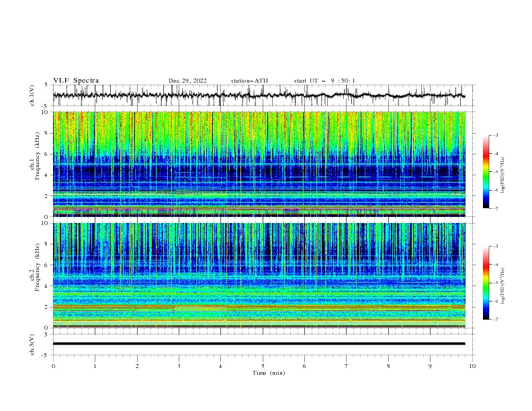This screenshot has width=532, height=411.
Task: Click the time axis tick label "6"
Action: (x=304, y=366)
